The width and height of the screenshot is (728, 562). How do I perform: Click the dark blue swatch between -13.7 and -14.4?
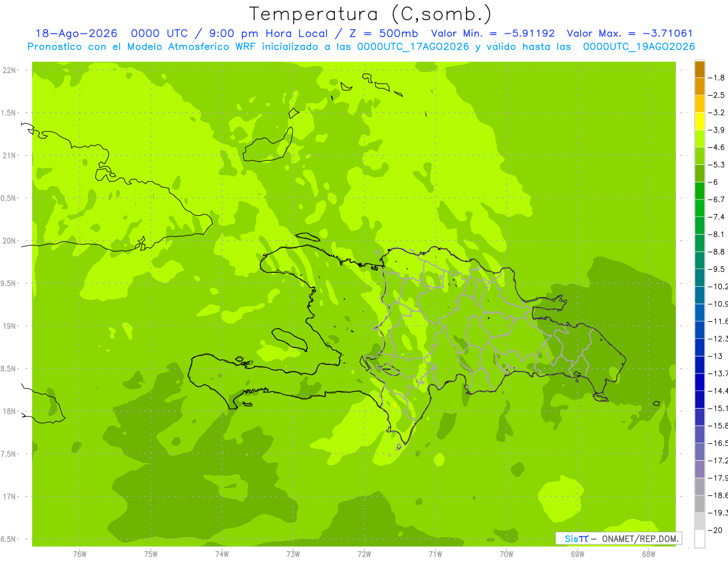coord(699,382)
